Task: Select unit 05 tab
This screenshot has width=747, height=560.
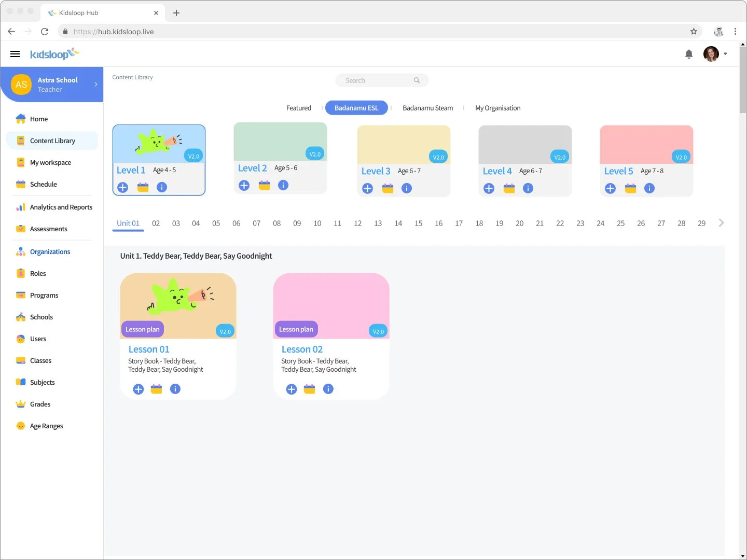Action: pos(216,223)
